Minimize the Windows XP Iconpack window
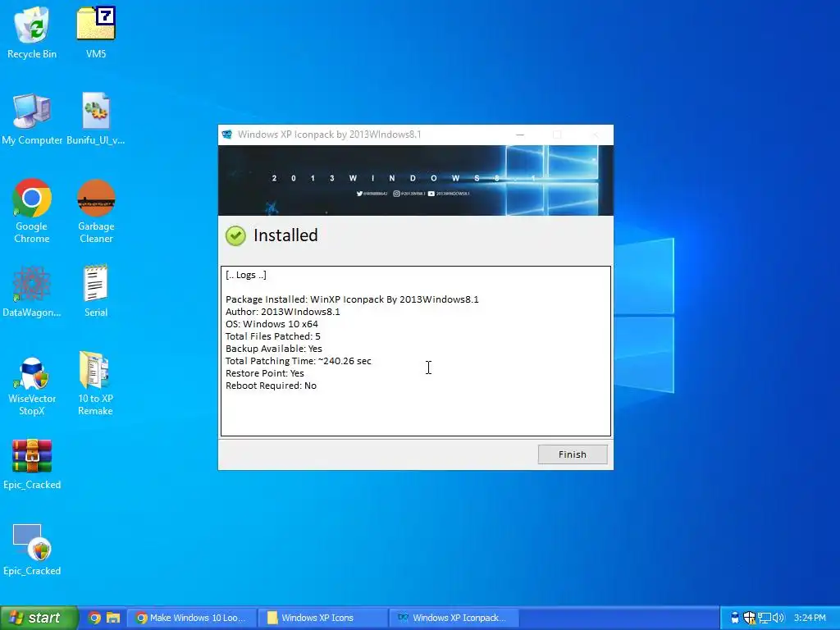Image resolution: width=840 pixels, height=630 pixels. (x=519, y=135)
